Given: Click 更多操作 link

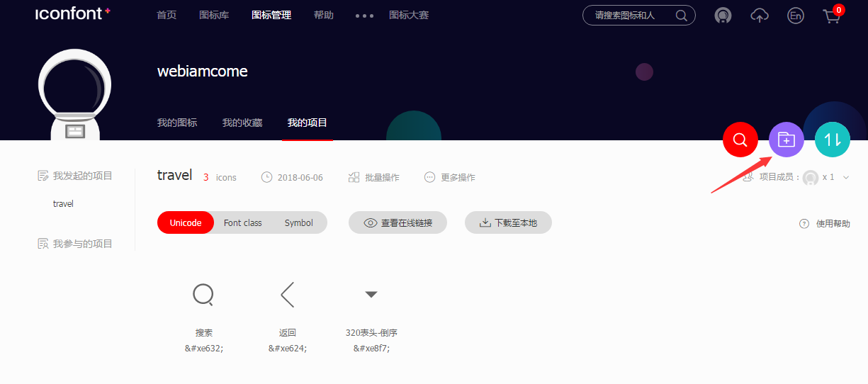Looking at the screenshot, I should point(458,177).
